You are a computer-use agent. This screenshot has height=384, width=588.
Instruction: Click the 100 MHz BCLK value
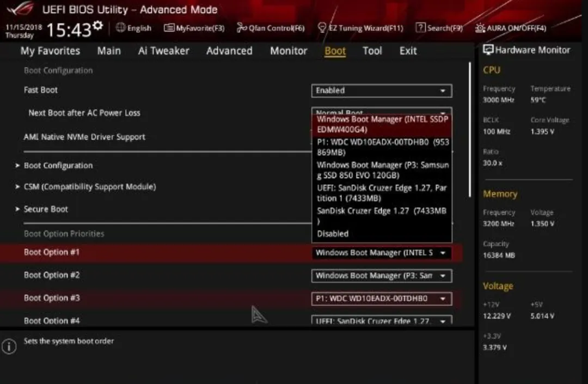(x=497, y=132)
